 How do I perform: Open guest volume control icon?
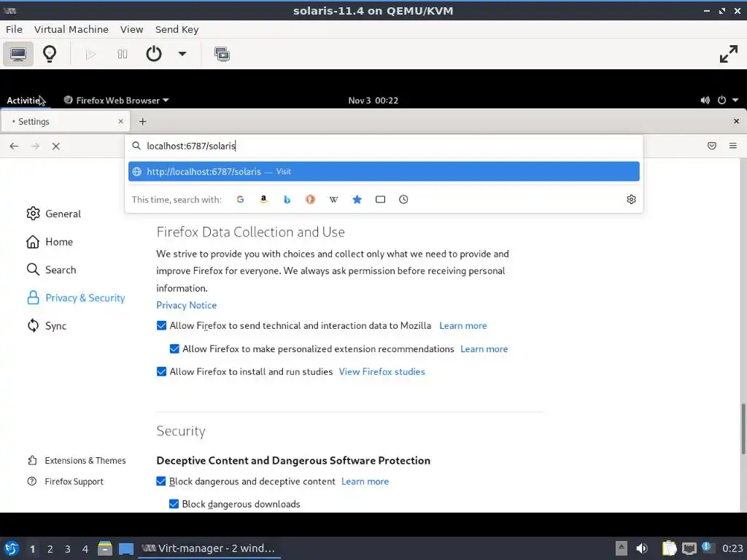[x=705, y=101]
